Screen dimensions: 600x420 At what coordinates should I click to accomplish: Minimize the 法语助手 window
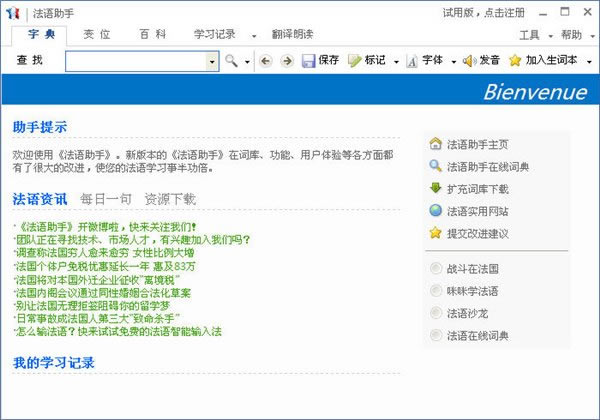[543, 13]
